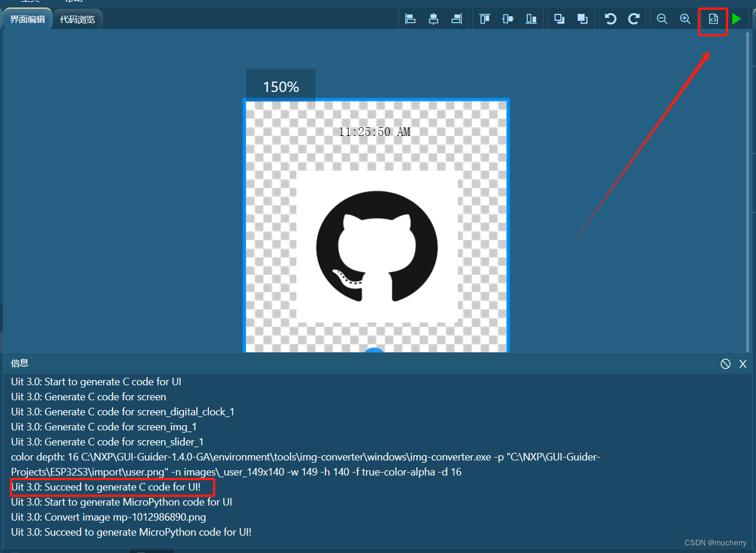
Task: Align selected widgets to the right
Action: click(457, 19)
